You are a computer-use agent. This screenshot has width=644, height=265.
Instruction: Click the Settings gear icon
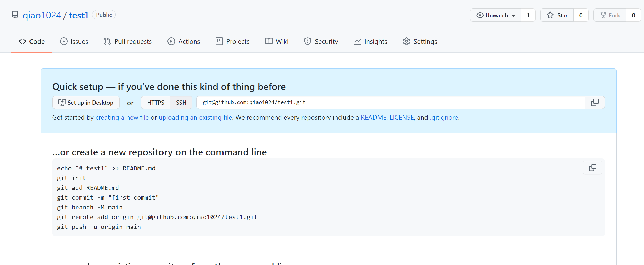(407, 41)
